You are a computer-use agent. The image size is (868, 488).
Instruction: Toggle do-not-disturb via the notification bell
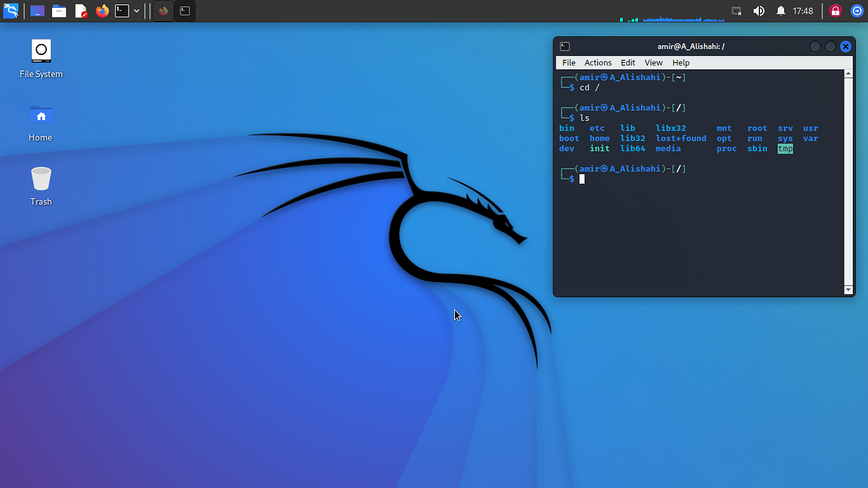[779, 10]
